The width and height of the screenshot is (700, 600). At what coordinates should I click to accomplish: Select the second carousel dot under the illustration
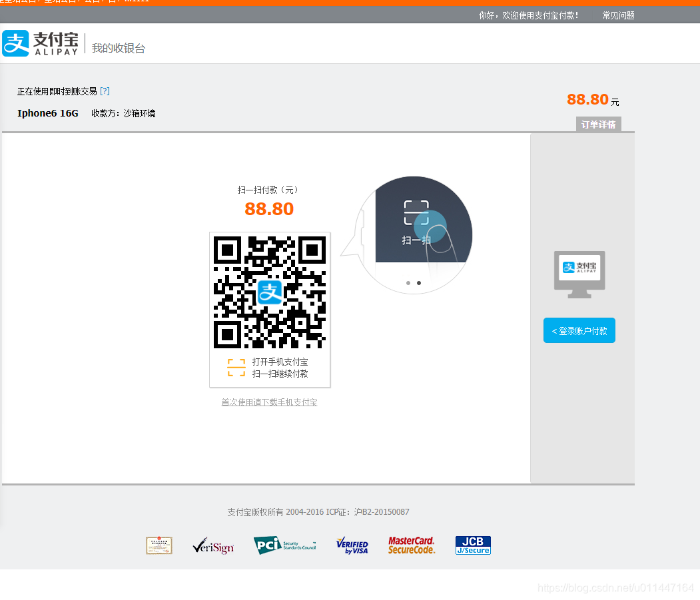(419, 283)
